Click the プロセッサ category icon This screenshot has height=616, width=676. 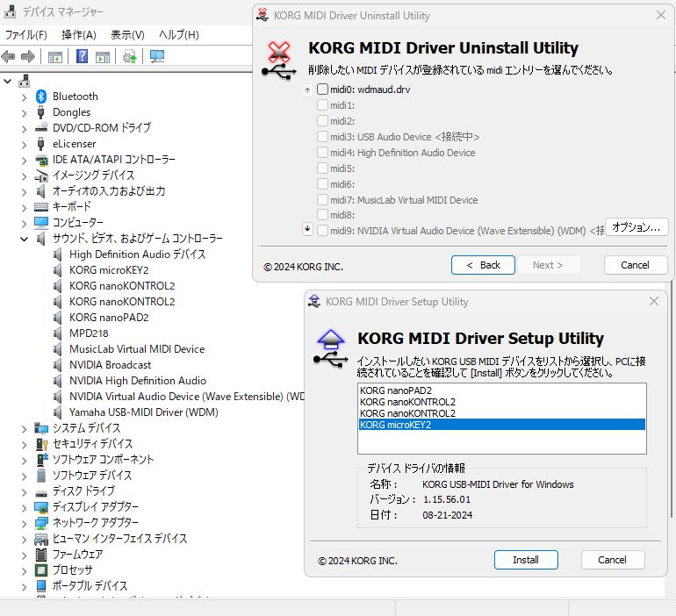pyautogui.click(x=41, y=570)
